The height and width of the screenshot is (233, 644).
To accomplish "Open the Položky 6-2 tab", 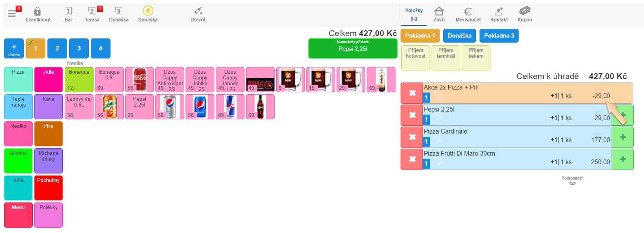I will pos(414,15).
